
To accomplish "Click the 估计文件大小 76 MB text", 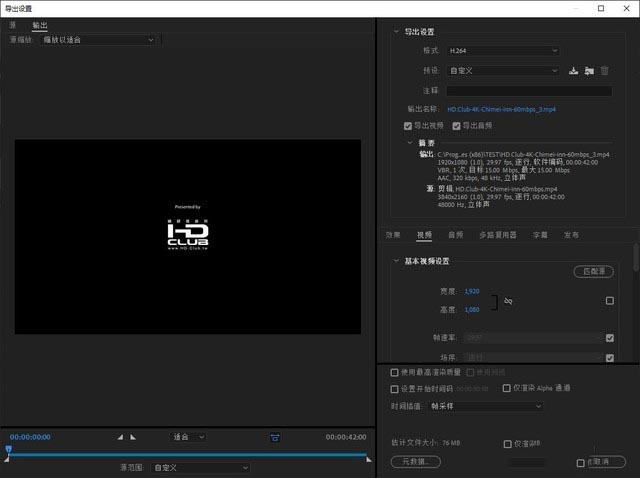I will pyautogui.click(x=425, y=443).
